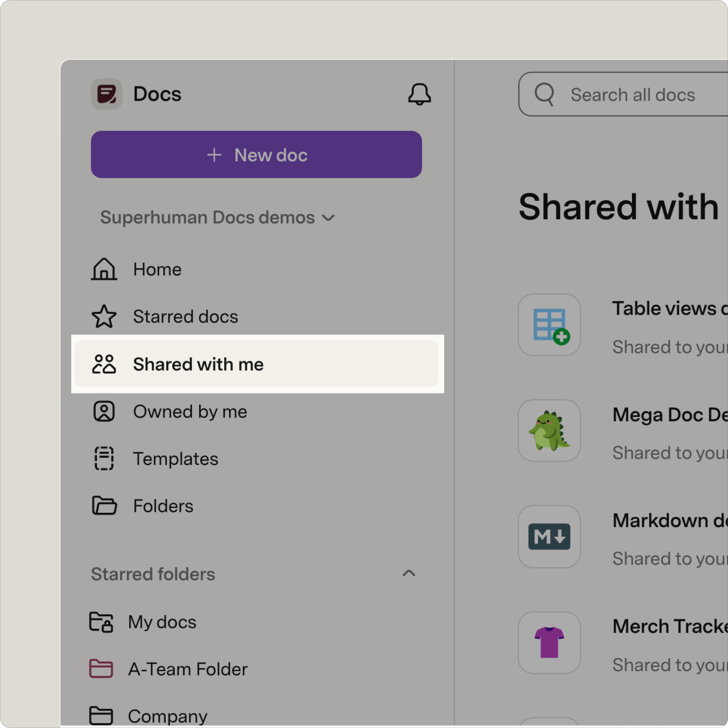The height and width of the screenshot is (728, 728).
Task: Click the Shared with me people icon
Action: [104, 364]
